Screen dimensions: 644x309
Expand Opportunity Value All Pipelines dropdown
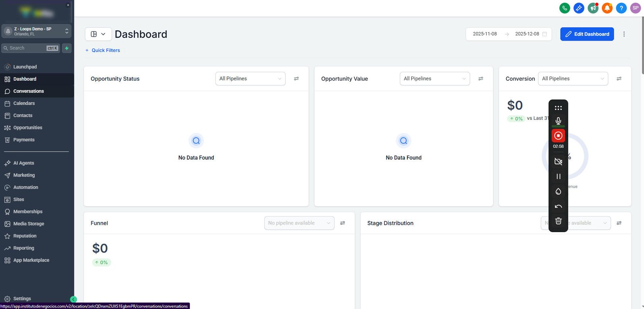click(435, 79)
